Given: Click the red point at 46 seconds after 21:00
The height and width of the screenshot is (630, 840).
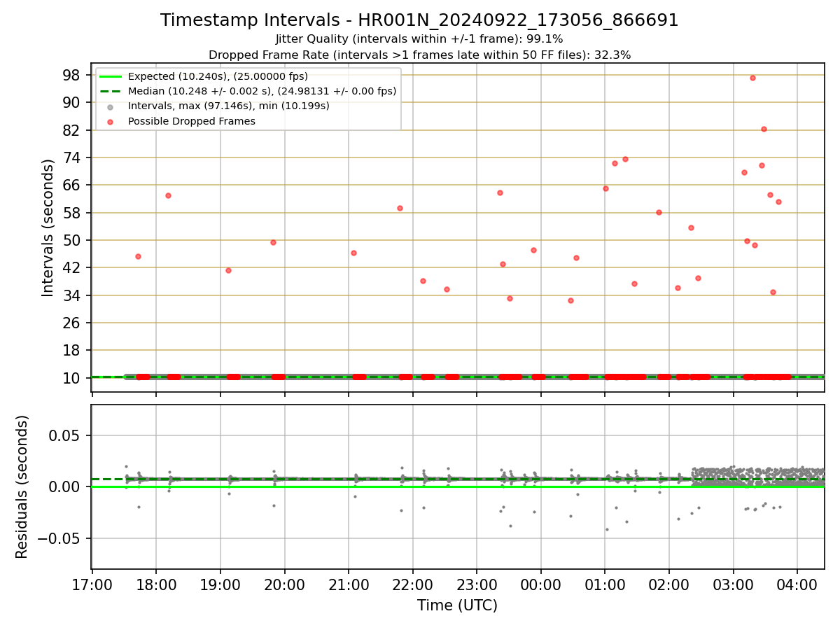Looking at the screenshot, I should 353,253.
